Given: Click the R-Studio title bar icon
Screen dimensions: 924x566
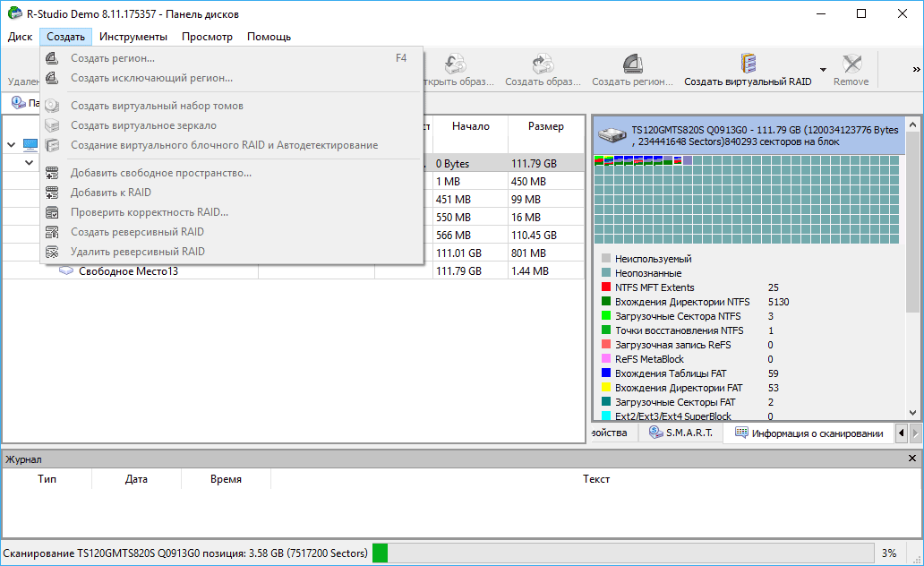Looking at the screenshot, I should 14,13.
